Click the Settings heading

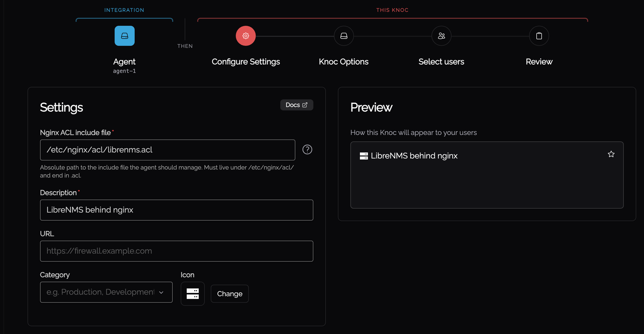point(61,107)
